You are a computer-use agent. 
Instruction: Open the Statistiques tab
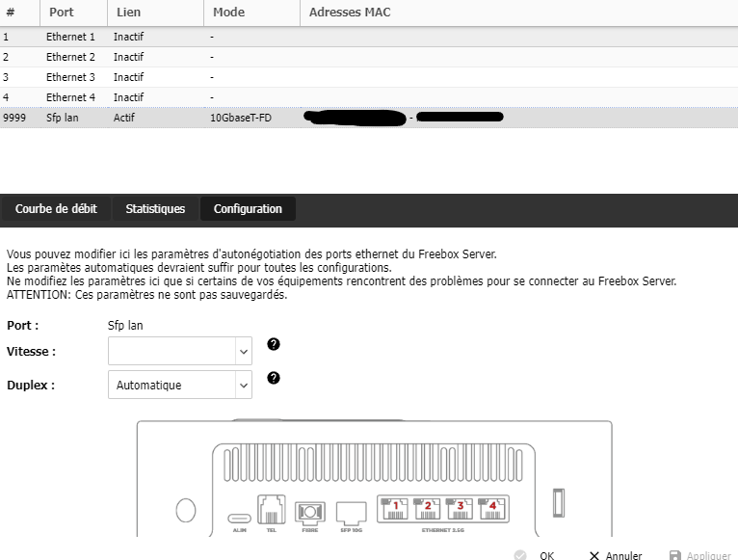(x=155, y=209)
